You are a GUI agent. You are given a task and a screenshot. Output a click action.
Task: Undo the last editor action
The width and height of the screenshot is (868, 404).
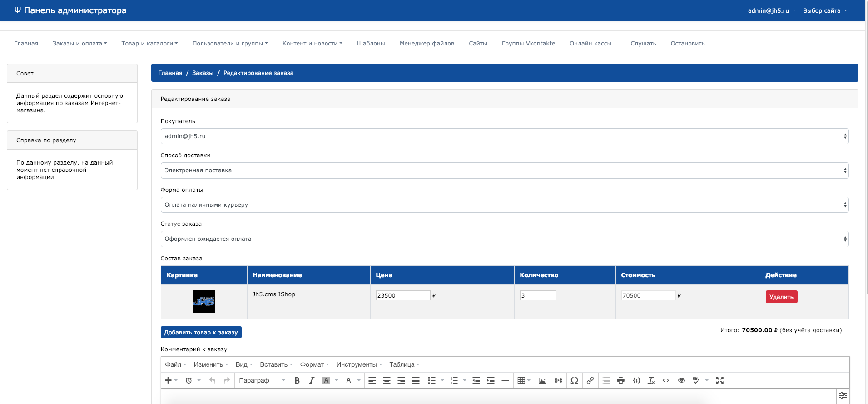click(x=212, y=380)
